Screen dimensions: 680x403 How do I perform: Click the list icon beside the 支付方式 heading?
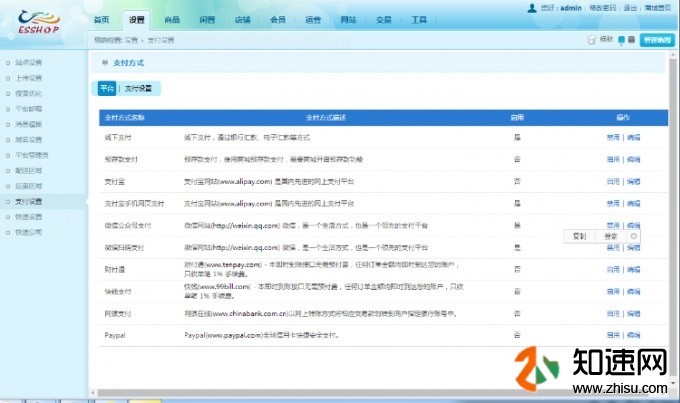pos(105,62)
